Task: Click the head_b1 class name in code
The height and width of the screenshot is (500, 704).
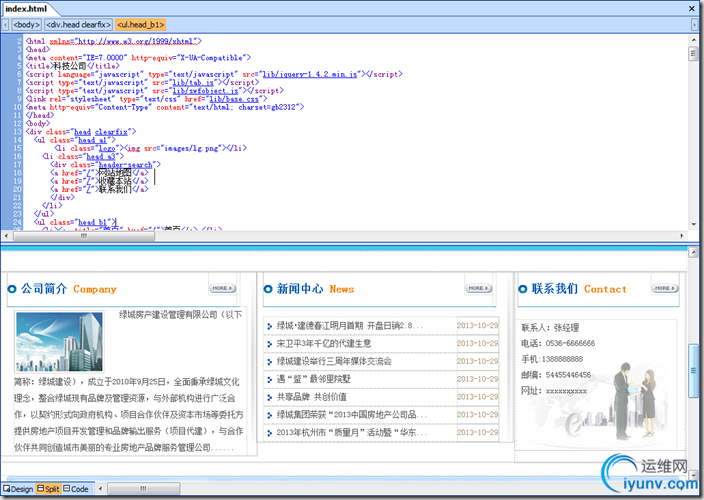Action: tap(93, 222)
